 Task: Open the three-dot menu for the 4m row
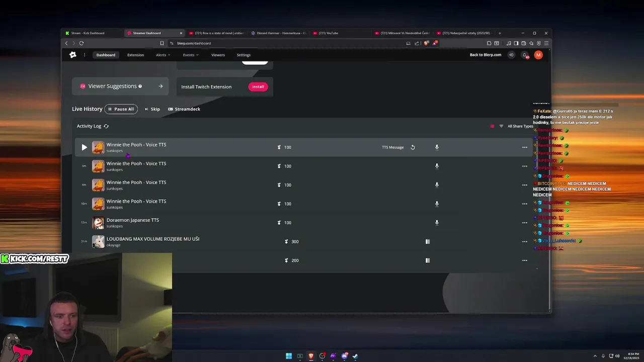click(x=525, y=185)
